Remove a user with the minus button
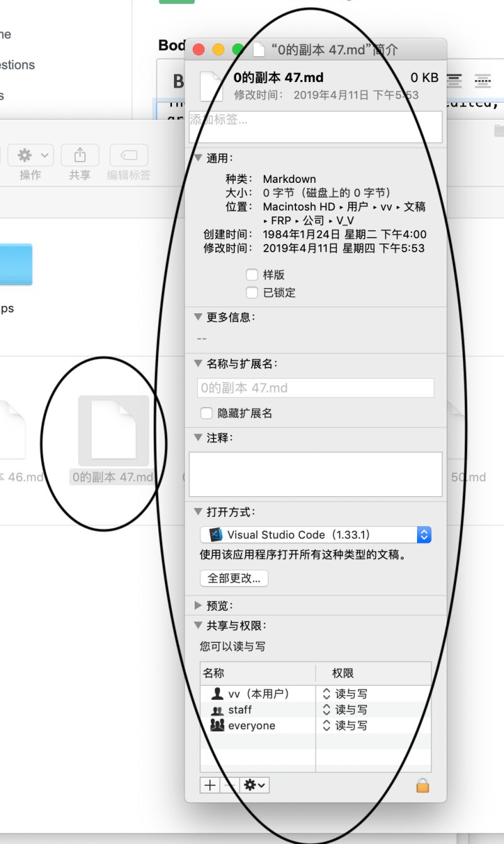The image size is (504, 844). (231, 785)
